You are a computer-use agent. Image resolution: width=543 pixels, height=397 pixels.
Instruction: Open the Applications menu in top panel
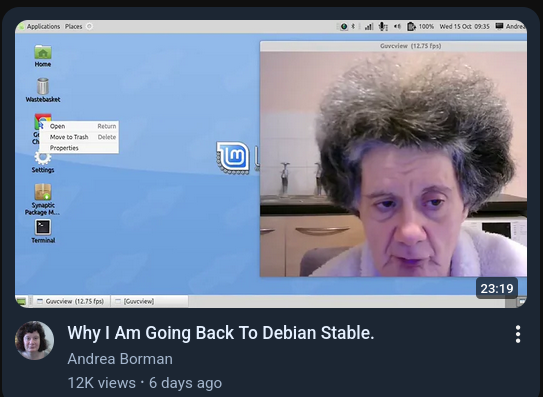tap(43, 26)
